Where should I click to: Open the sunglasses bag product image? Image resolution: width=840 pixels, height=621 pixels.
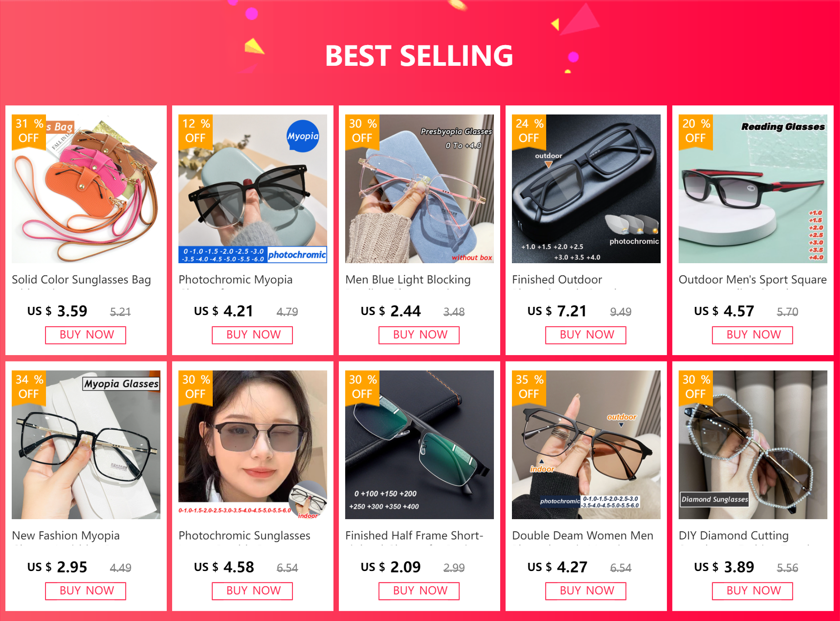pos(86,189)
